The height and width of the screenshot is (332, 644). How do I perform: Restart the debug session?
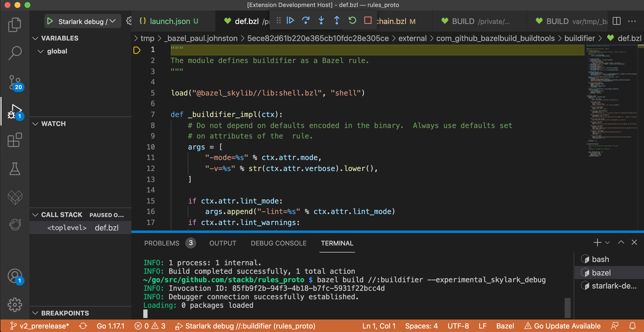pyautogui.click(x=352, y=20)
